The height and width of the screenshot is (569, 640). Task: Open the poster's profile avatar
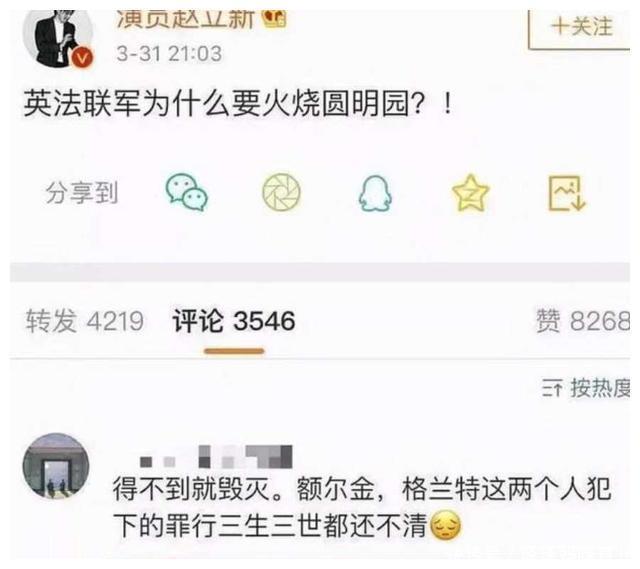point(58,38)
